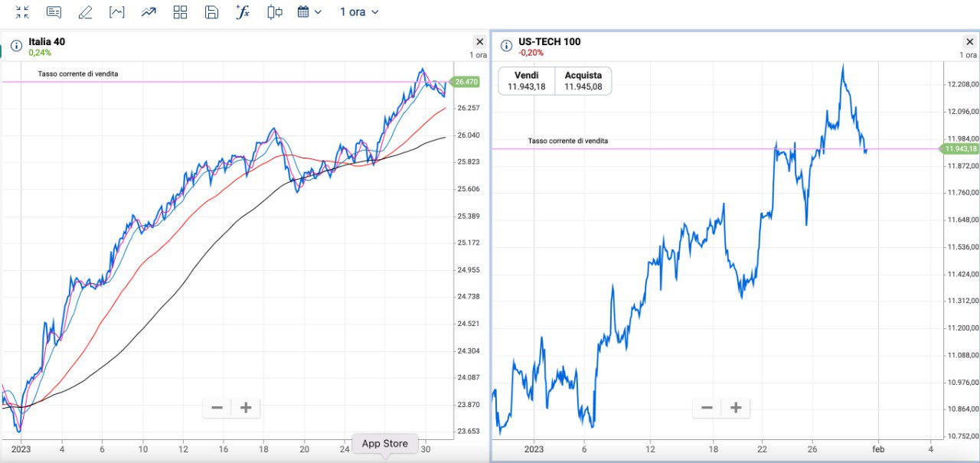Open the fx indicators function menu
The height and width of the screenshot is (463, 980).
tap(243, 12)
